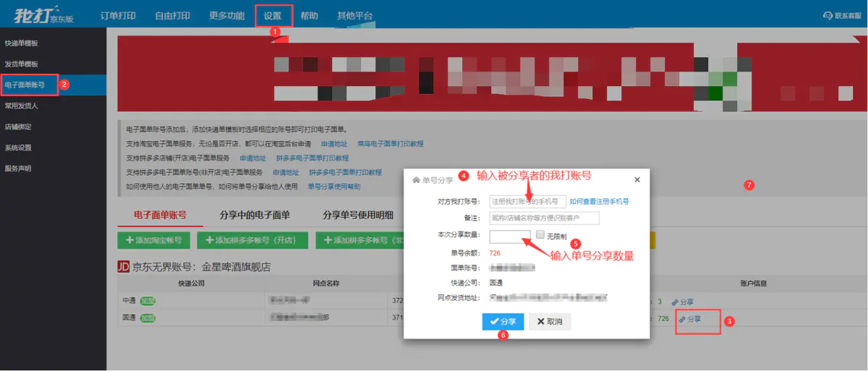The width and height of the screenshot is (868, 371).
Task: Open the 自由打印 menu
Action: [x=172, y=15]
